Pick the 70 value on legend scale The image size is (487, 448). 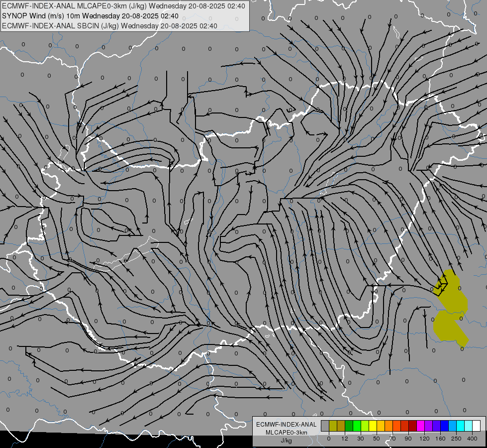(x=392, y=439)
